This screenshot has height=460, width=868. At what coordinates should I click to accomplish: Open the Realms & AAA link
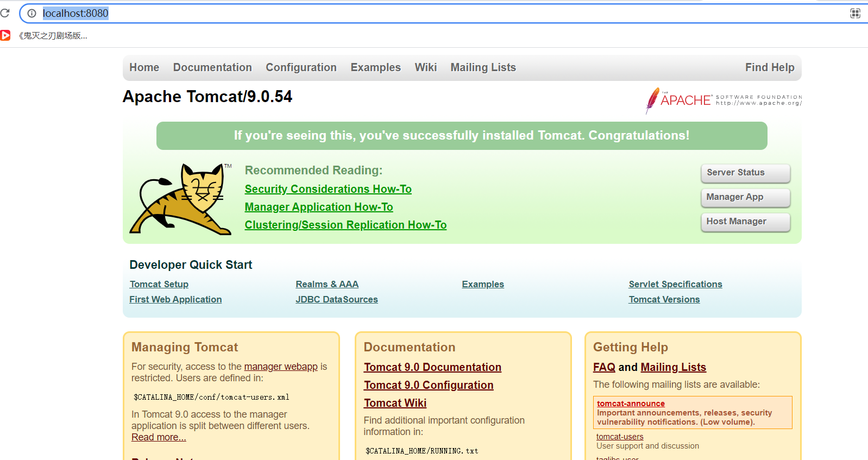tap(327, 284)
